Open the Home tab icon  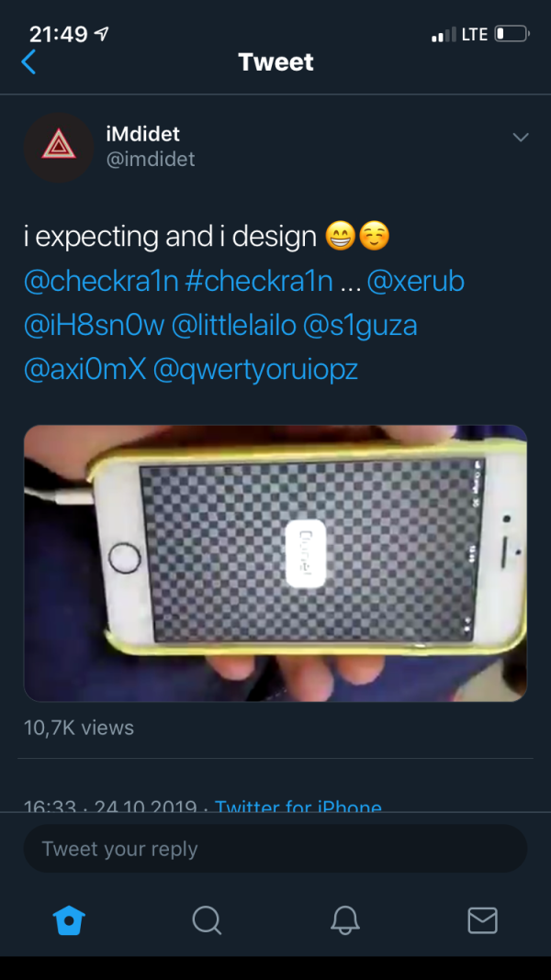coord(69,920)
